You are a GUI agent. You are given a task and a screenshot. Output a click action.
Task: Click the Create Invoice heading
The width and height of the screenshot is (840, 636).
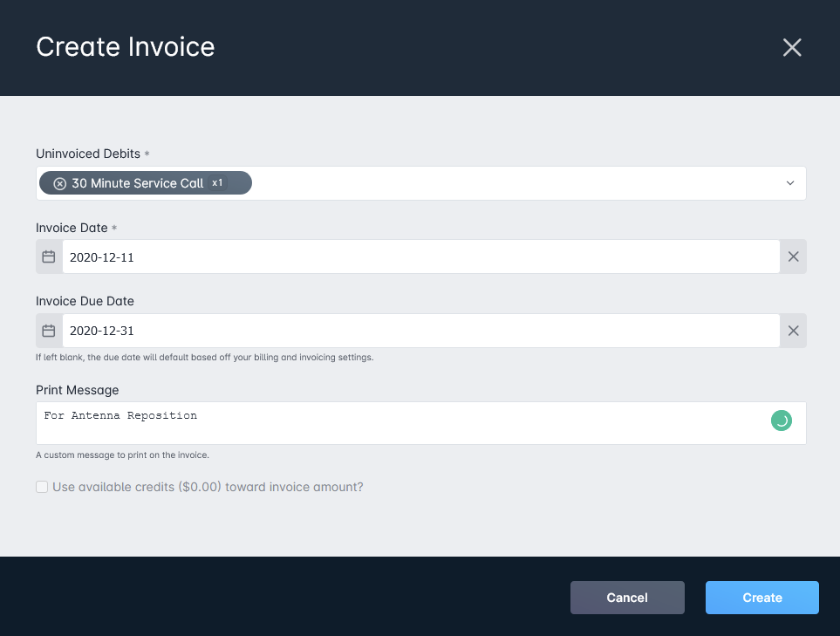pos(126,46)
